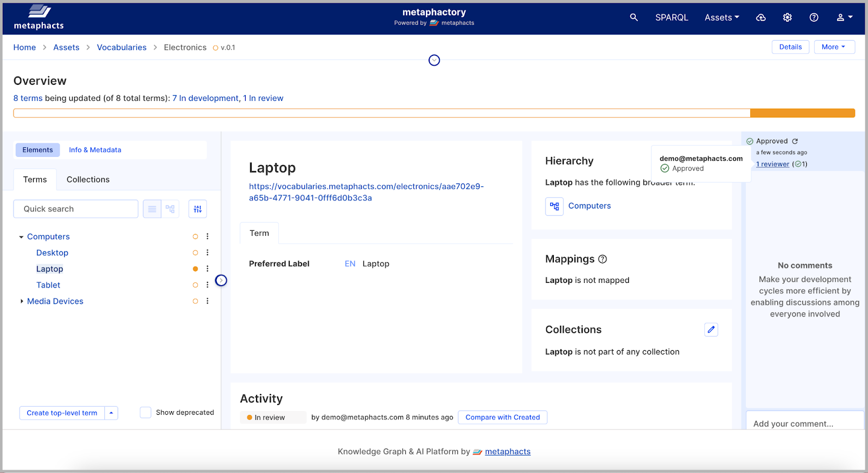Open the filter settings icon beside search

tap(197, 209)
